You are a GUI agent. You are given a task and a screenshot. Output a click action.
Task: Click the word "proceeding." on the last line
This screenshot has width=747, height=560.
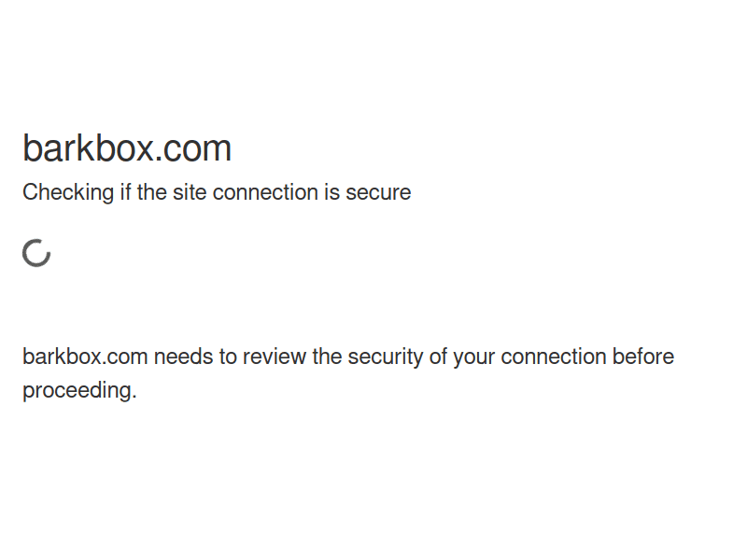click(x=79, y=391)
